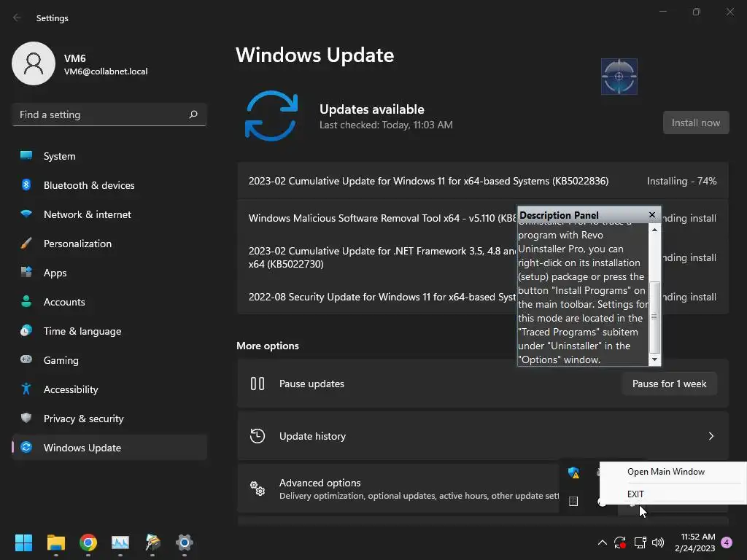The height and width of the screenshot is (560, 747).
Task: Click Description Panel scroll up arrow
Action: (x=654, y=230)
